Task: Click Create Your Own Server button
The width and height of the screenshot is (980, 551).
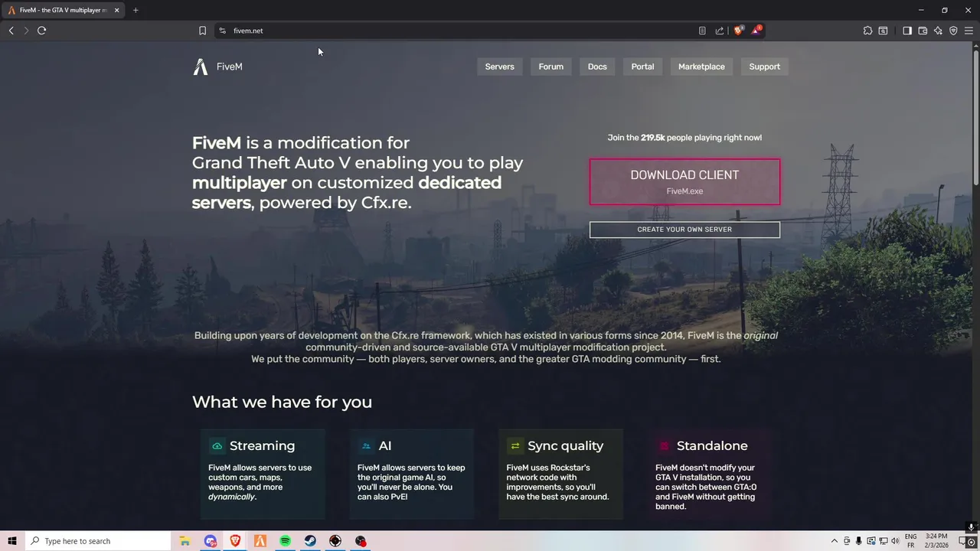Action: (684, 230)
